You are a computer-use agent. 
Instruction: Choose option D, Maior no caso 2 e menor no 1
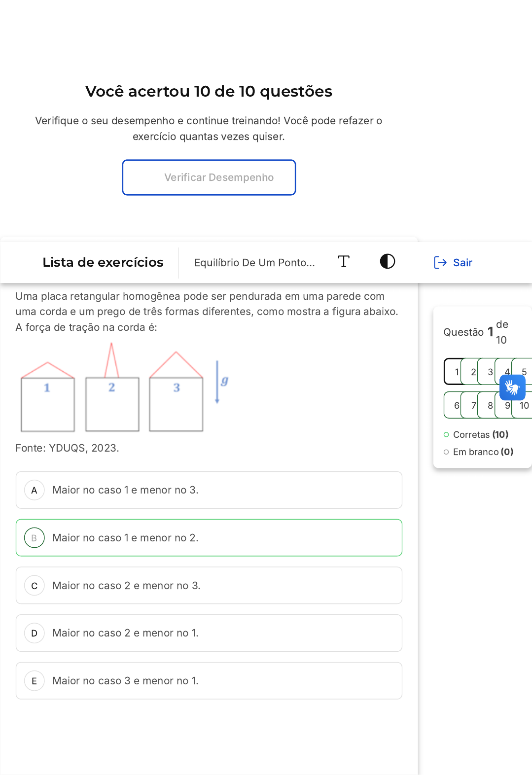tap(209, 633)
